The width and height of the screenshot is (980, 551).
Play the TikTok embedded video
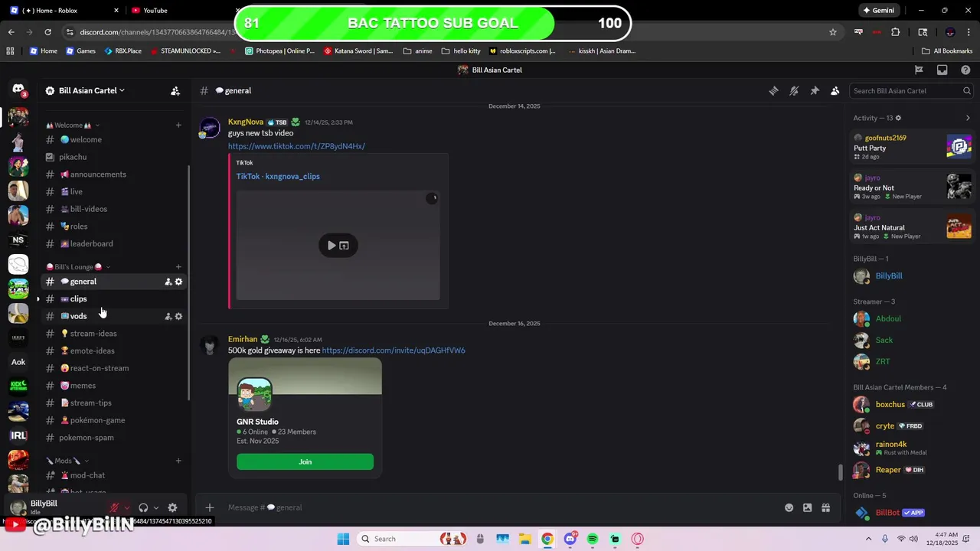pyautogui.click(x=332, y=246)
